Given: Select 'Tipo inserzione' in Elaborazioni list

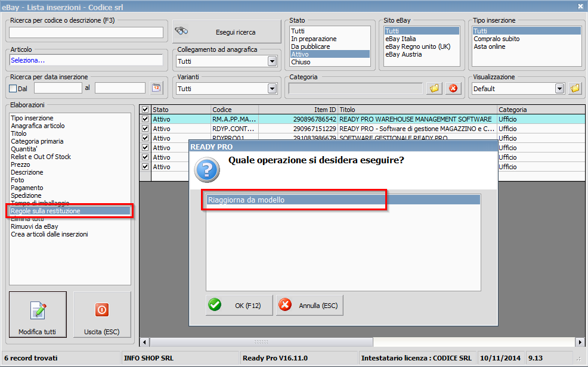Looking at the screenshot, I should point(70,118).
